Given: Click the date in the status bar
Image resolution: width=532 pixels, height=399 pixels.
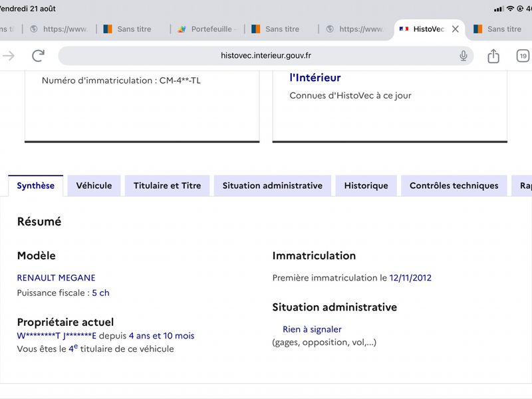Looking at the screenshot, I should coord(28,9).
